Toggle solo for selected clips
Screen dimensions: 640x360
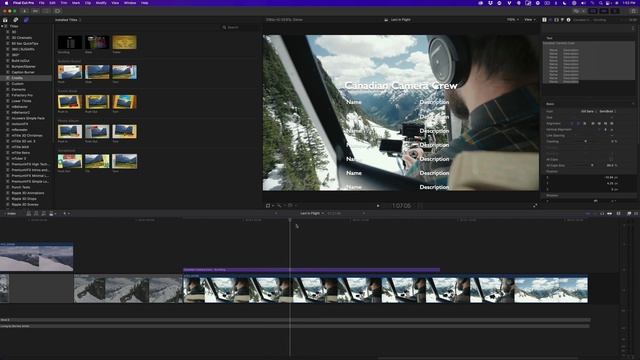click(602, 213)
